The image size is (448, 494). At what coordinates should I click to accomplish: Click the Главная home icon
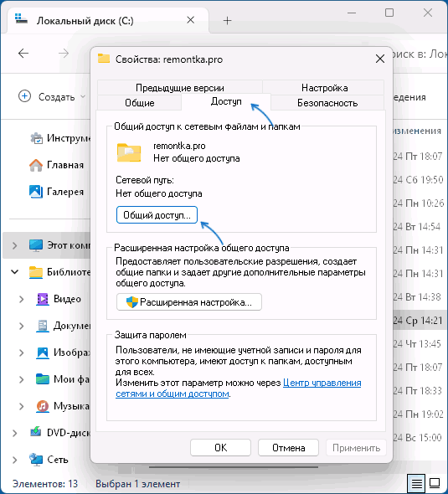(36, 165)
